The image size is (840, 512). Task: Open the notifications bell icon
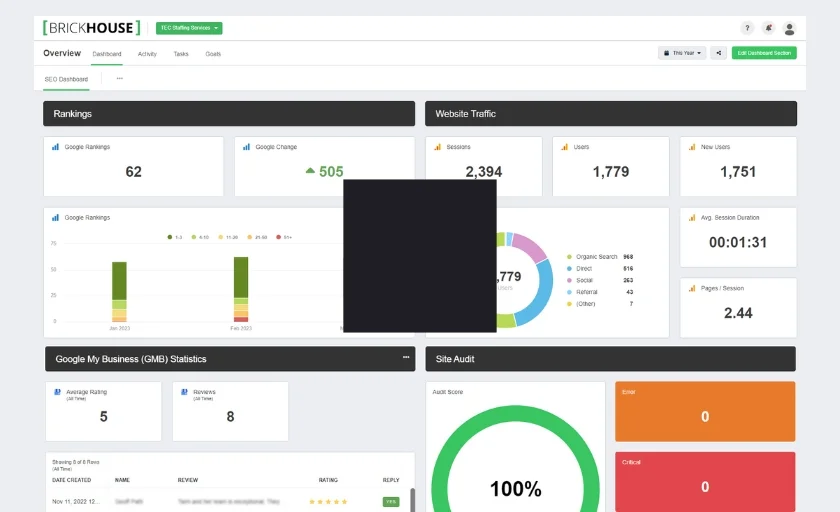click(768, 28)
